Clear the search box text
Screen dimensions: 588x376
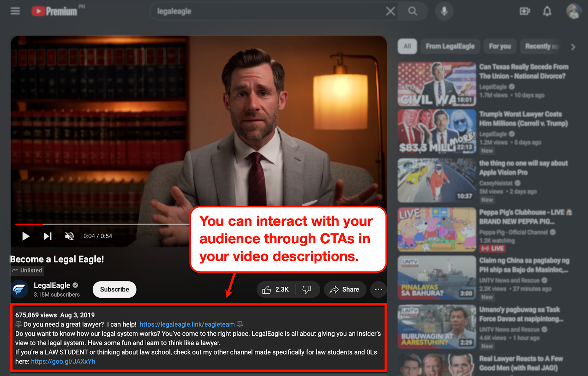pos(390,11)
